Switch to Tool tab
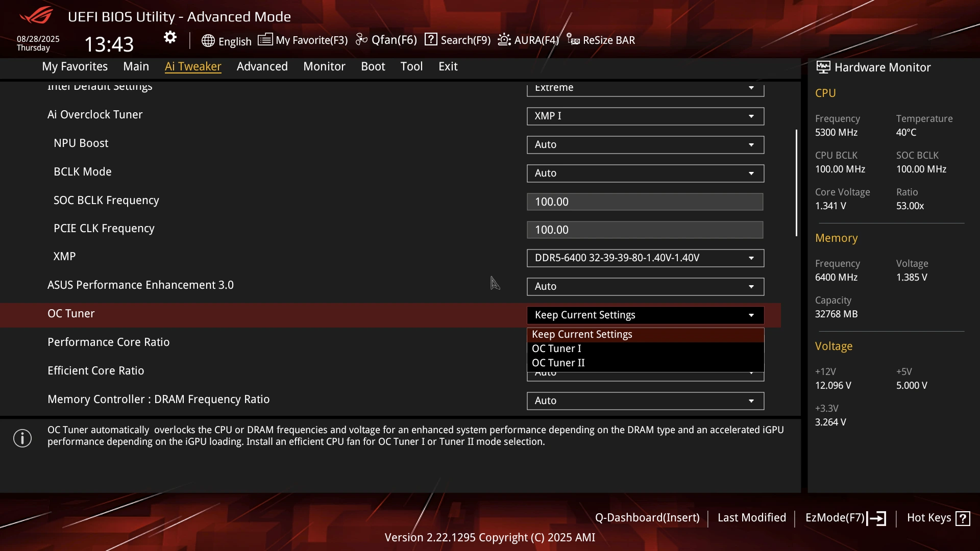The width and height of the screenshot is (980, 551). [412, 66]
